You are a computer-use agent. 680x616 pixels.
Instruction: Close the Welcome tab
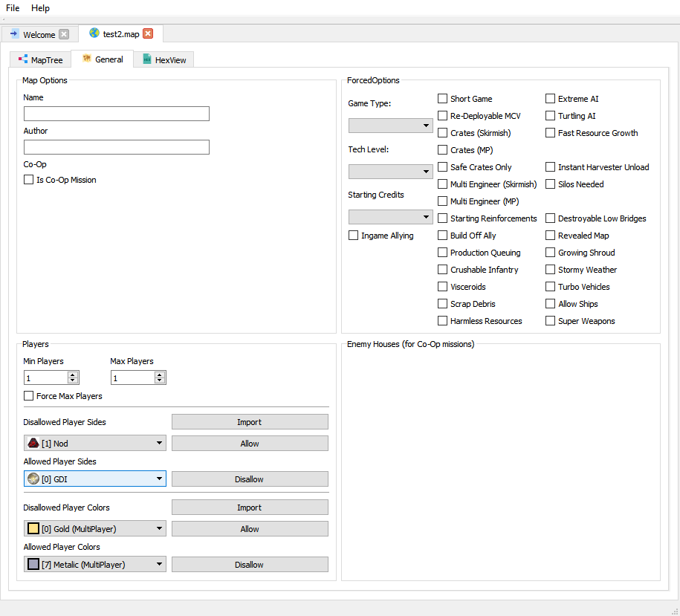(64, 34)
